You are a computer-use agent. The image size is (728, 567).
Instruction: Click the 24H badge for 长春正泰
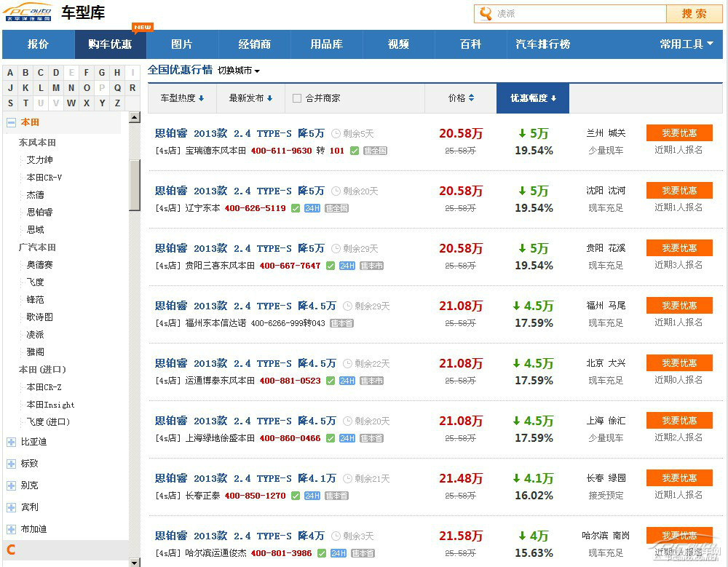tap(312, 496)
